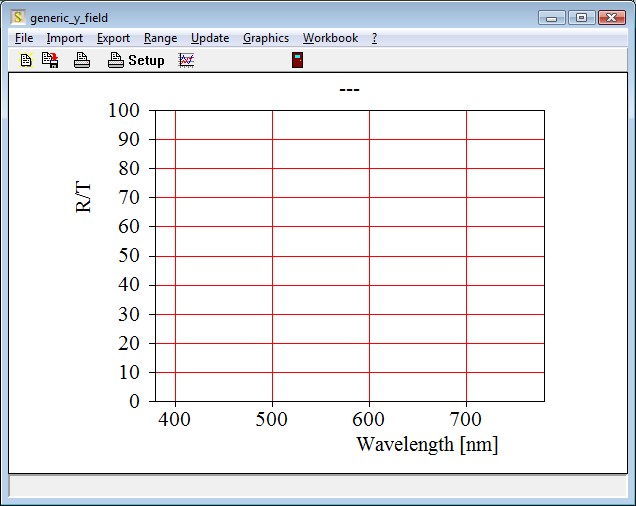The height and width of the screenshot is (506, 636).
Task: Open the File menu
Action: tap(24, 38)
